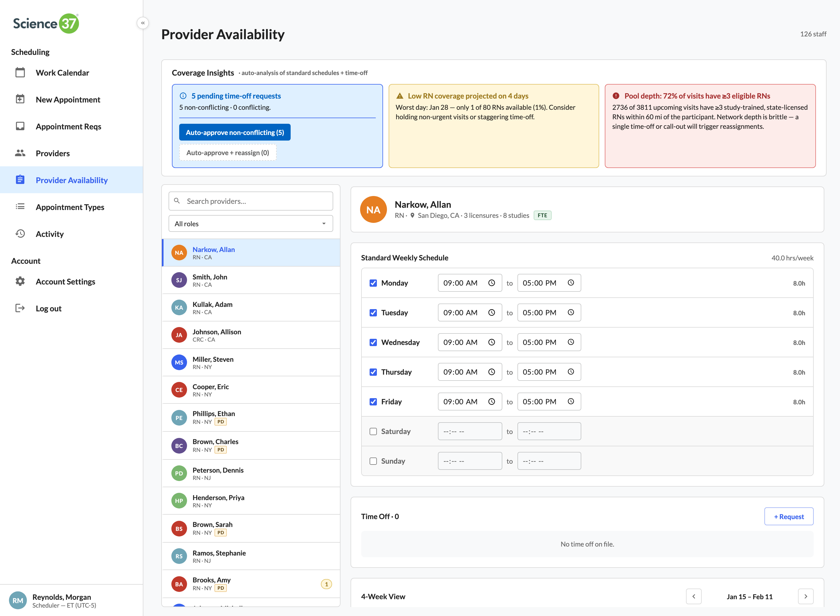Open Work Calendar in sidebar
The height and width of the screenshot is (616, 840).
pos(72,72)
